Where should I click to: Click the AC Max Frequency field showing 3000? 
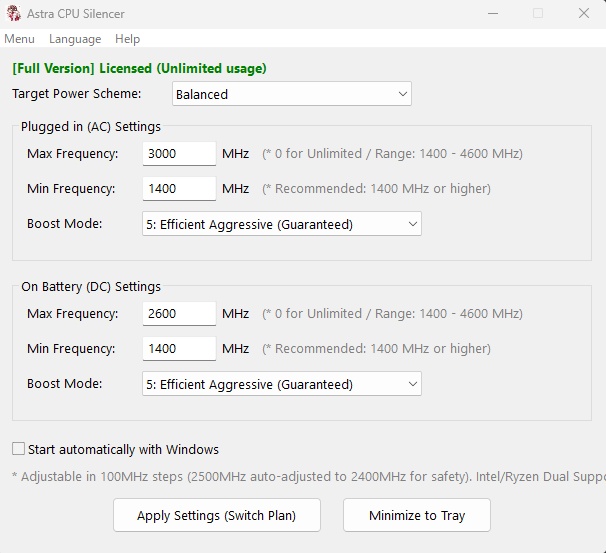(x=179, y=154)
